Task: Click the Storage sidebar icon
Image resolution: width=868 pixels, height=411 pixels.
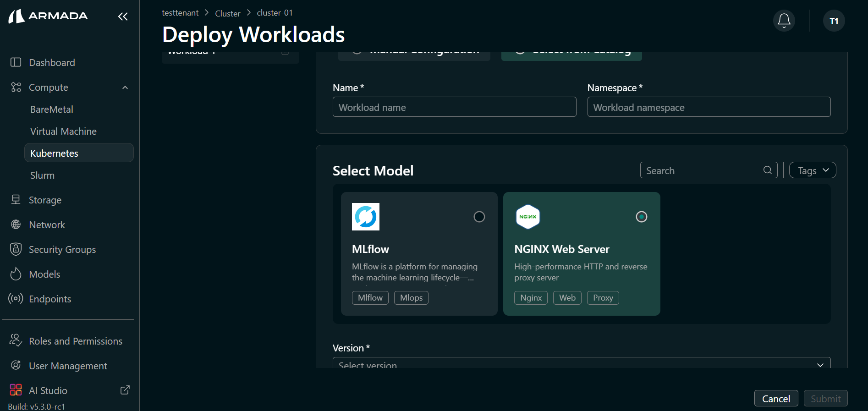Action: tap(16, 200)
